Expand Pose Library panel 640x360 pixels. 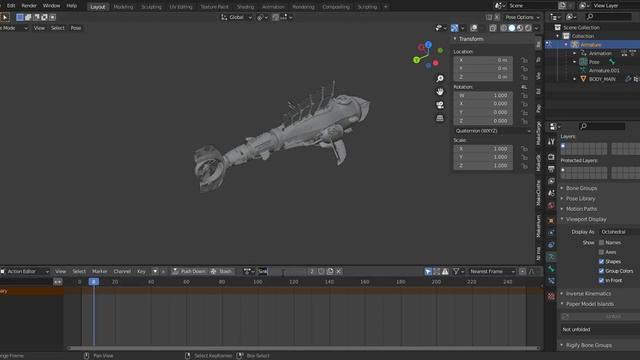(580, 198)
